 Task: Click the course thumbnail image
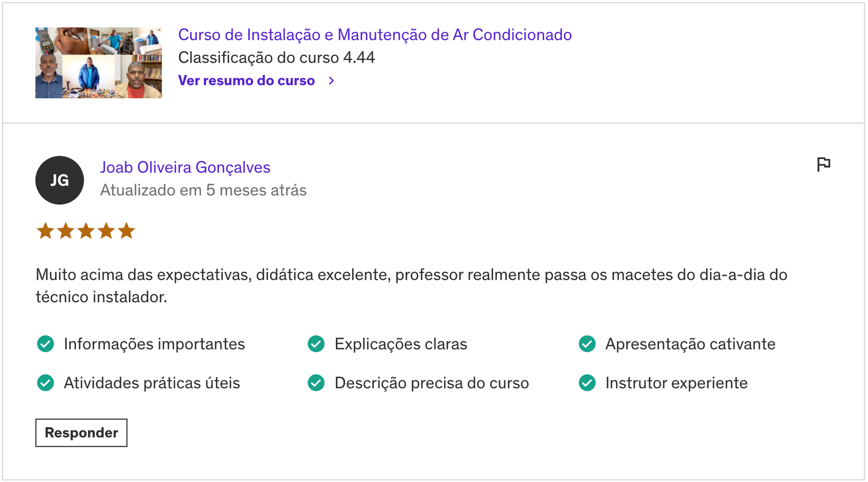coord(99,62)
